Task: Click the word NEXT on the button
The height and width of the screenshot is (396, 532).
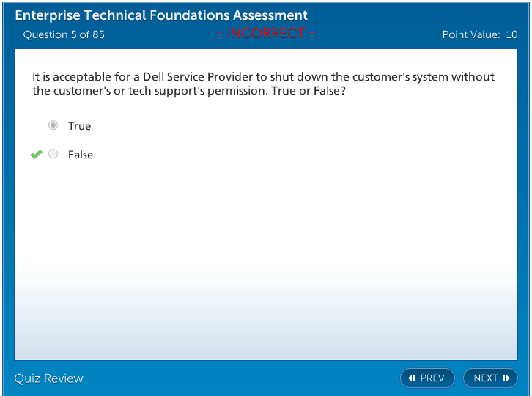Action: point(486,378)
